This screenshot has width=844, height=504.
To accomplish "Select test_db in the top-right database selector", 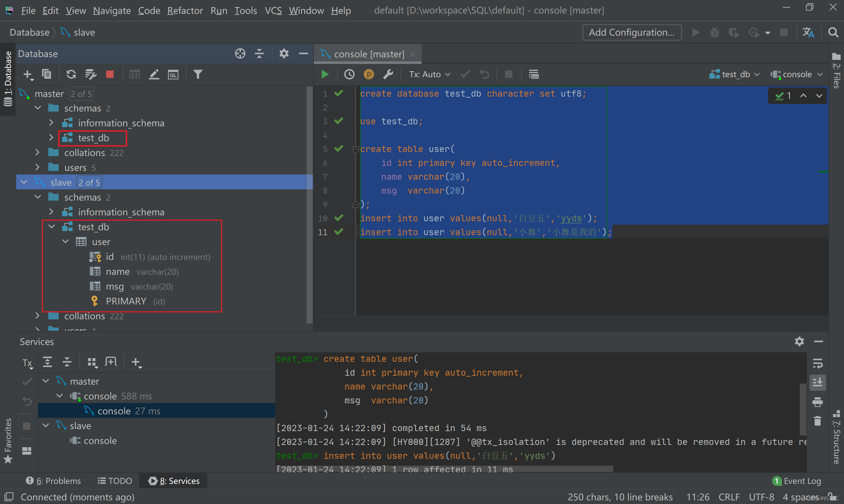I will point(733,74).
